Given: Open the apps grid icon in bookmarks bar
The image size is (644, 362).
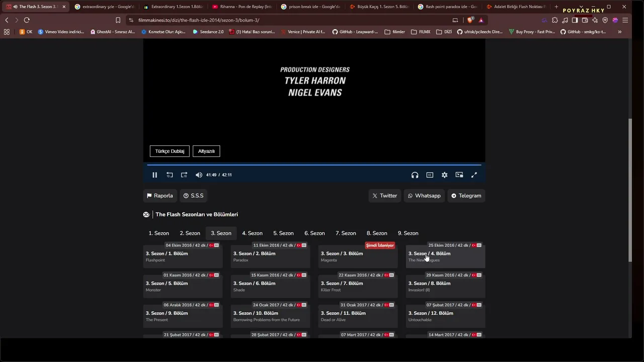Looking at the screenshot, I should click(7, 32).
